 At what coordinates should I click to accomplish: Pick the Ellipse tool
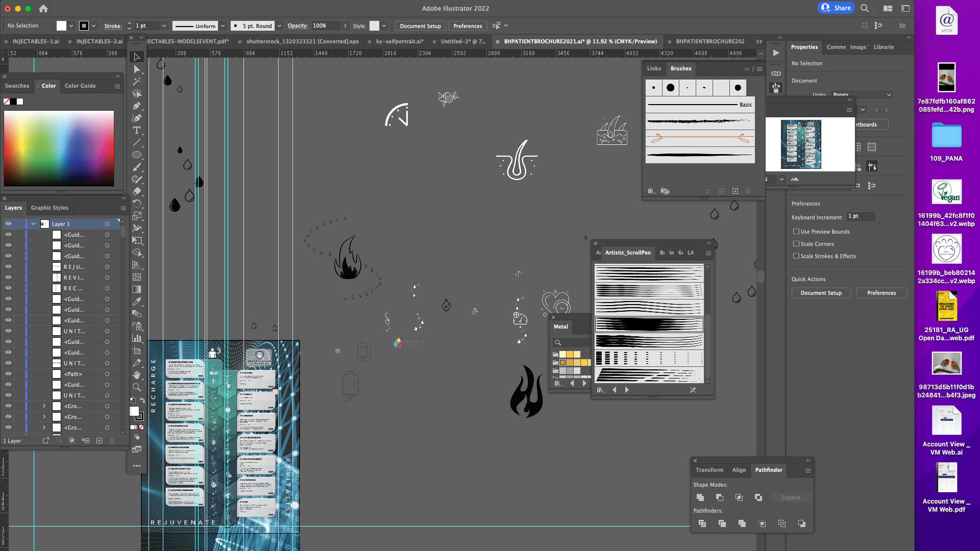click(x=137, y=155)
